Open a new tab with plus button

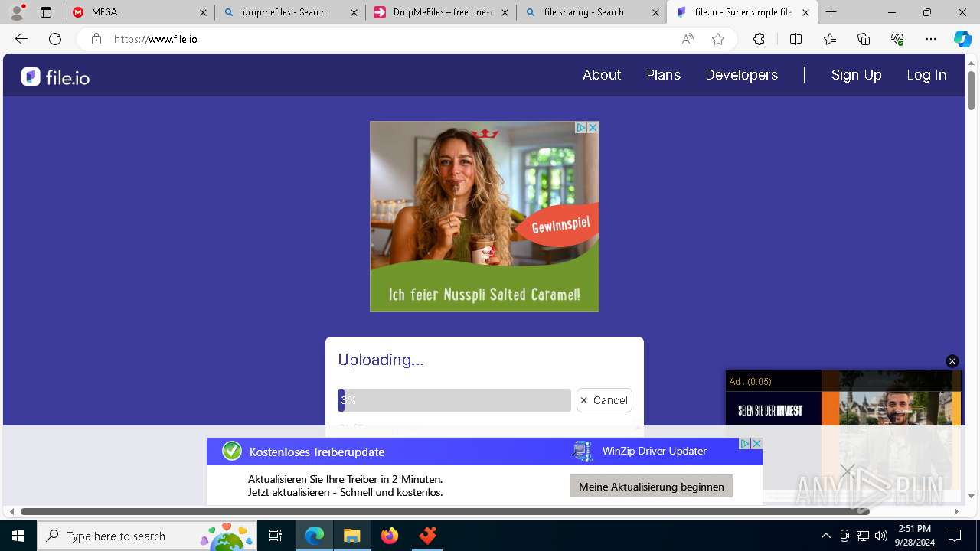click(831, 12)
